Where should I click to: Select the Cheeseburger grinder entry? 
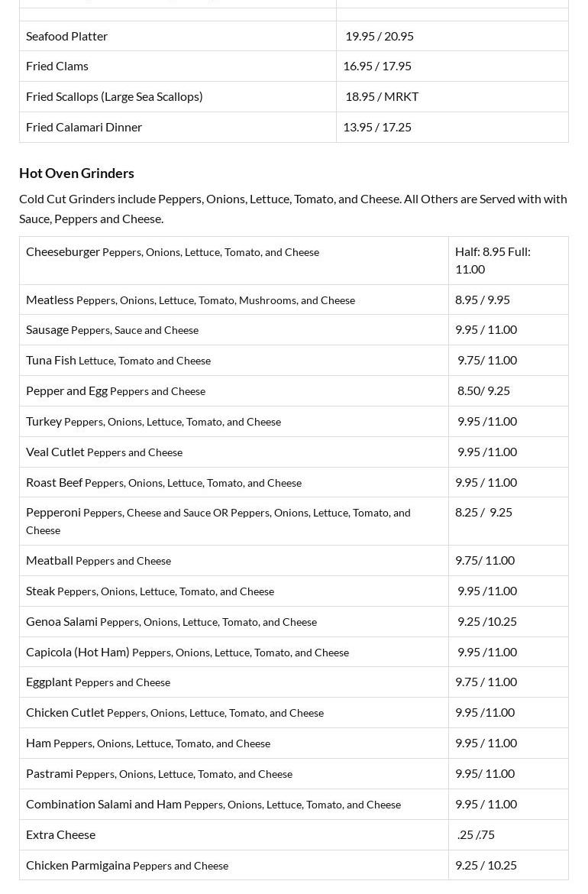(63, 251)
